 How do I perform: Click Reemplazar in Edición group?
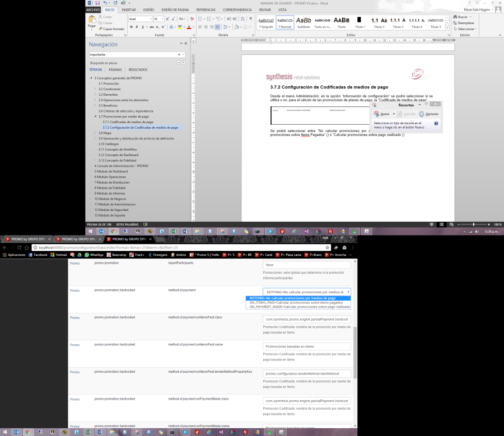tap(464, 23)
